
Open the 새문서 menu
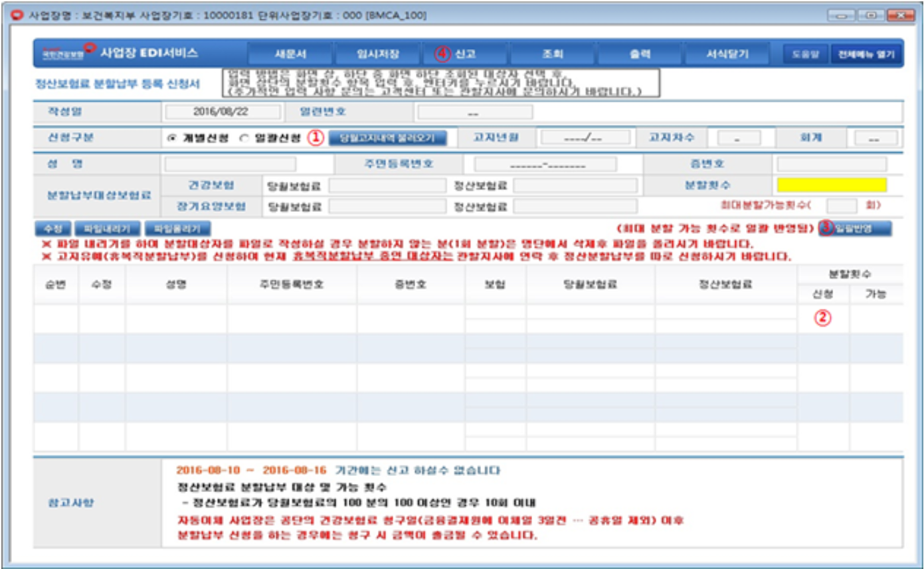coord(290,54)
